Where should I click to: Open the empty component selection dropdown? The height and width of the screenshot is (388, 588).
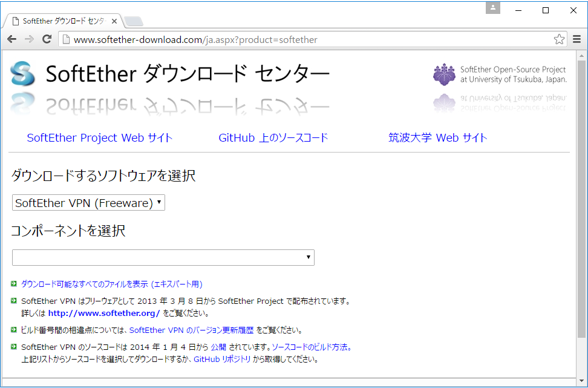(163, 257)
